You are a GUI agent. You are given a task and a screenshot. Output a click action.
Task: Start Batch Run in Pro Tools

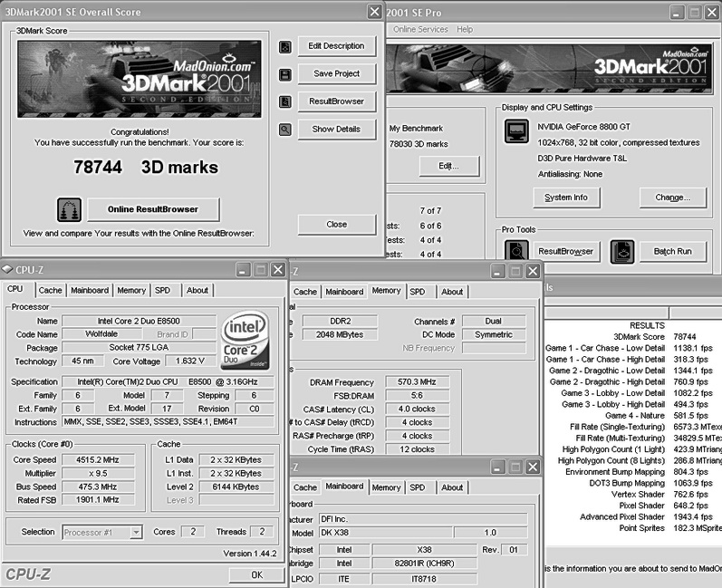[x=673, y=251]
